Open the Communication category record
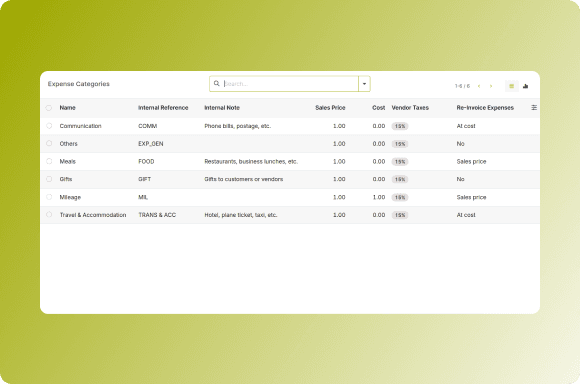The height and width of the screenshot is (384, 580). coord(80,126)
